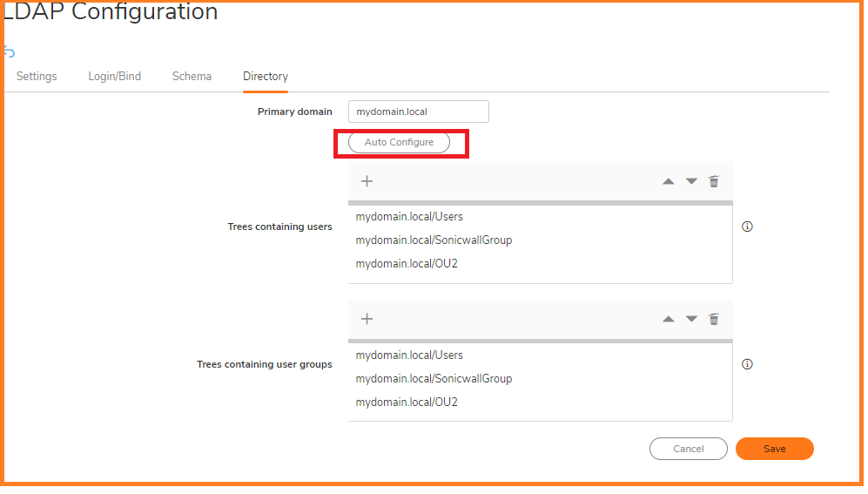Select the Directory tab
Image resolution: width=868 pixels, height=494 pixels.
tap(266, 77)
